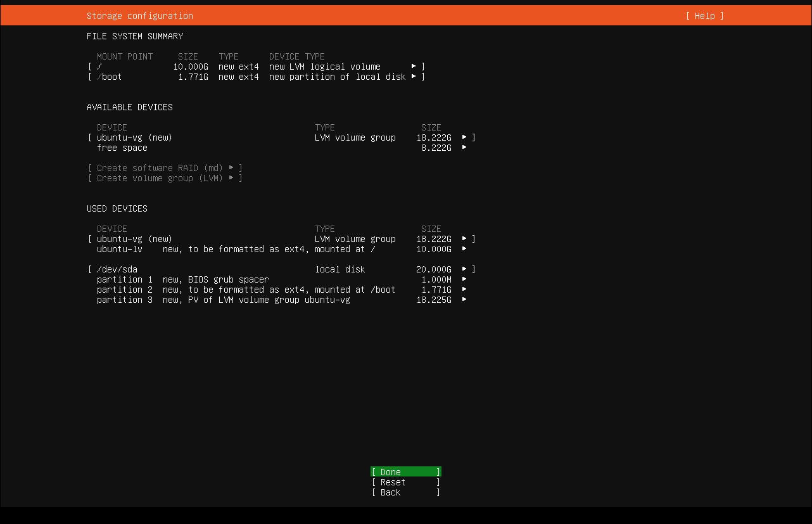
Task: Expand the ubuntu-lv 10.000G arrow
Action: point(464,249)
